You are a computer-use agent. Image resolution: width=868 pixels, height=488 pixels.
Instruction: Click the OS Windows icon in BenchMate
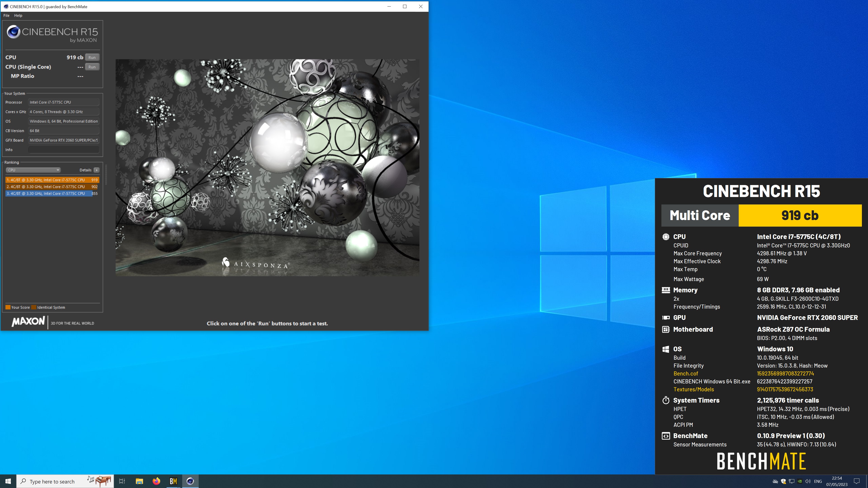[x=665, y=349]
